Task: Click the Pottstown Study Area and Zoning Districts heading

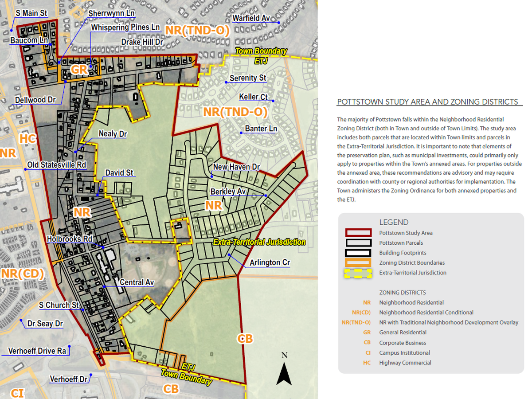Action: pyautogui.click(x=427, y=102)
